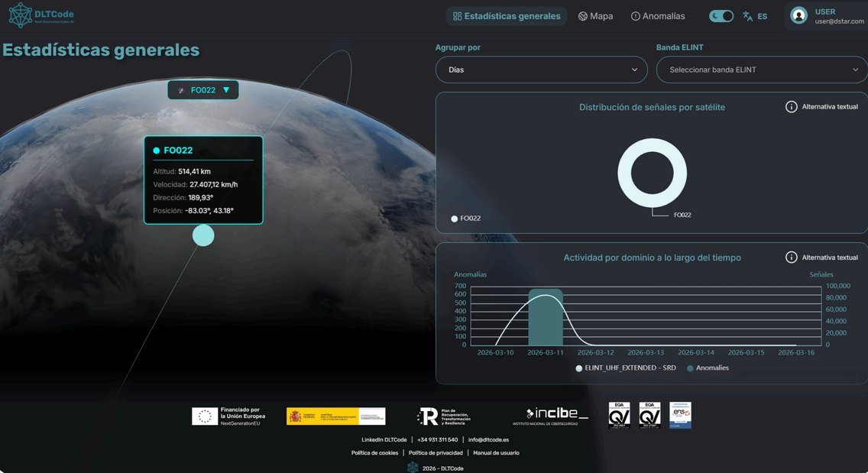Click the 2026-03-13 axis label
The width and height of the screenshot is (868, 473).
click(x=646, y=352)
